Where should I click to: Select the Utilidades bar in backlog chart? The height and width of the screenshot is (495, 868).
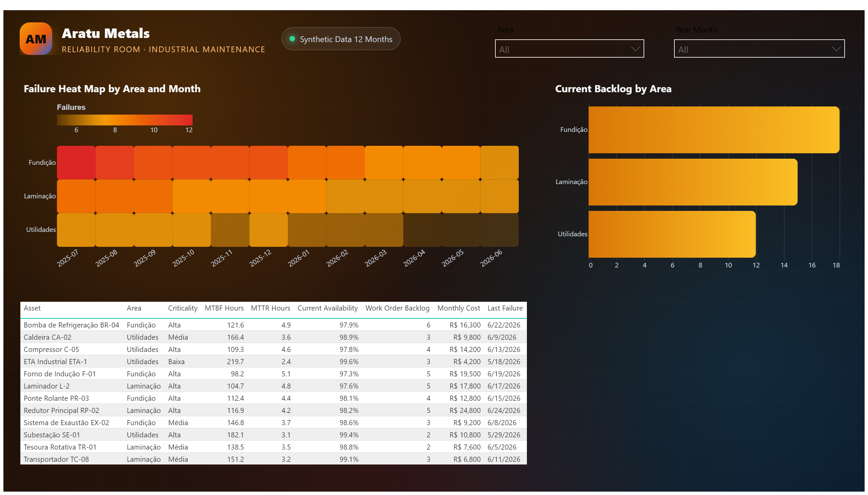[x=672, y=234]
